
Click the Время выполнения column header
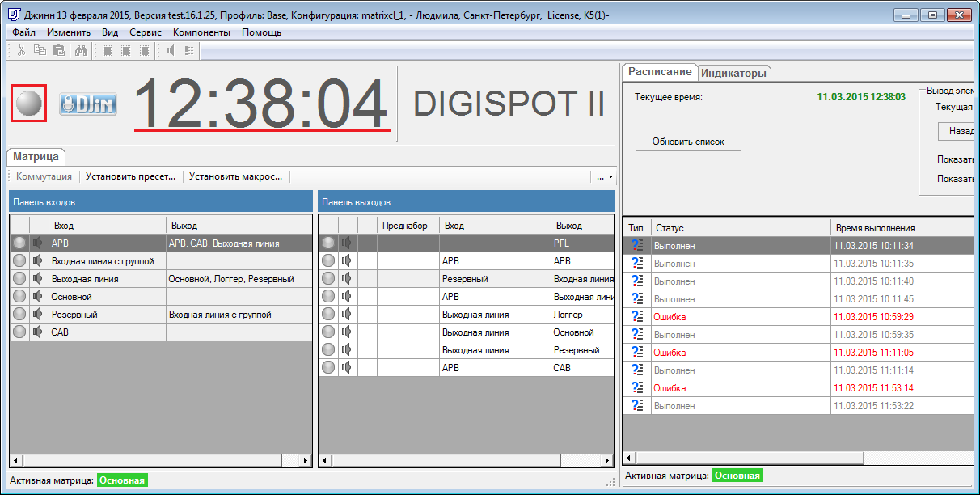coord(902,228)
